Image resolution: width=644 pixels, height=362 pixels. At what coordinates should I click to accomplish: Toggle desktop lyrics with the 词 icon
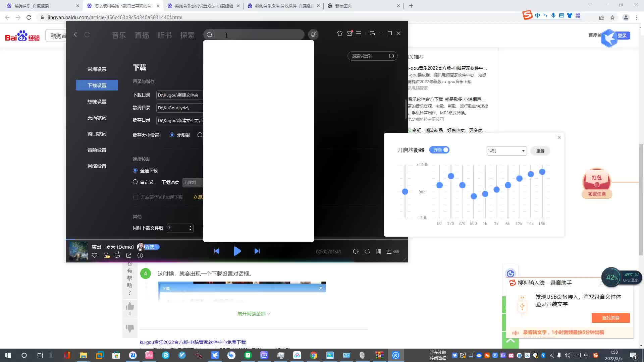(378, 251)
